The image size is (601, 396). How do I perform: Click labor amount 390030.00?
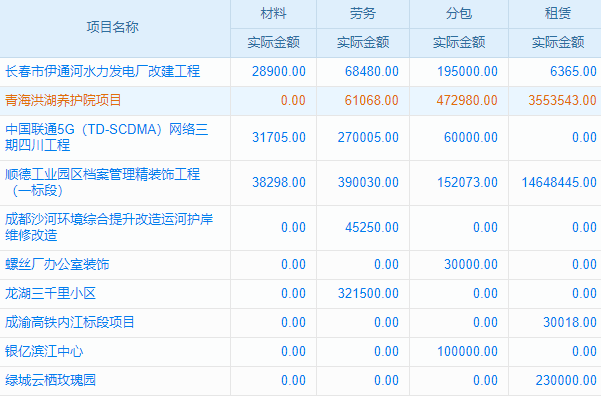click(x=368, y=182)
